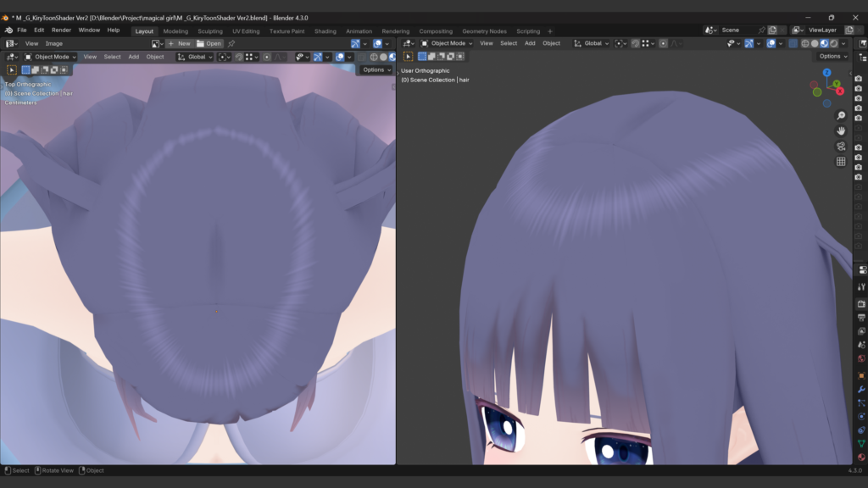
Task: Click the Blender logo icon
Action: click(x=8, y=30)
